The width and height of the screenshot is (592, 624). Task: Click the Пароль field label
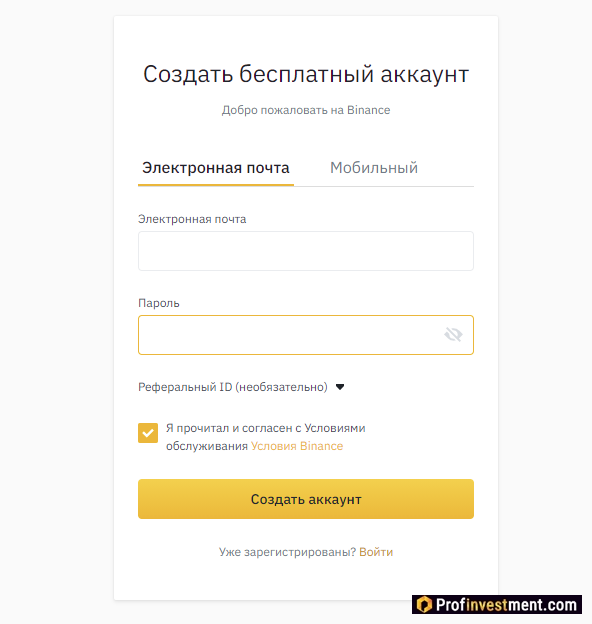pyautogui.click(x=159, y=303)
